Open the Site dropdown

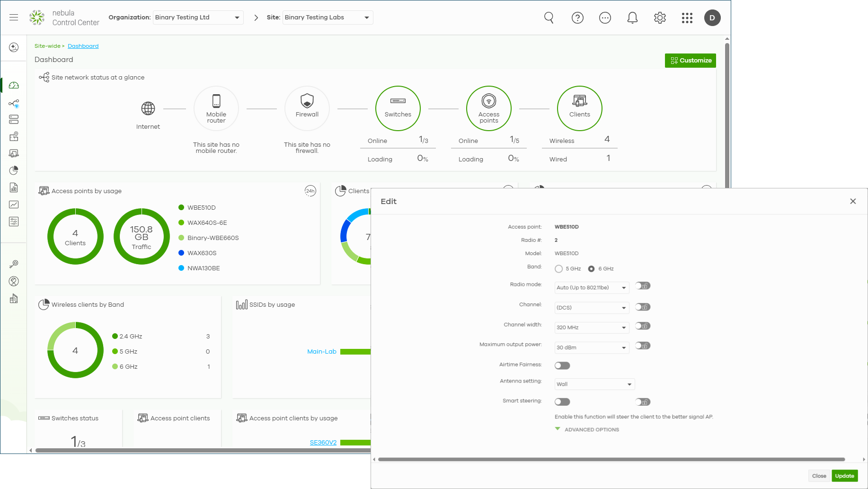[328, 18]
